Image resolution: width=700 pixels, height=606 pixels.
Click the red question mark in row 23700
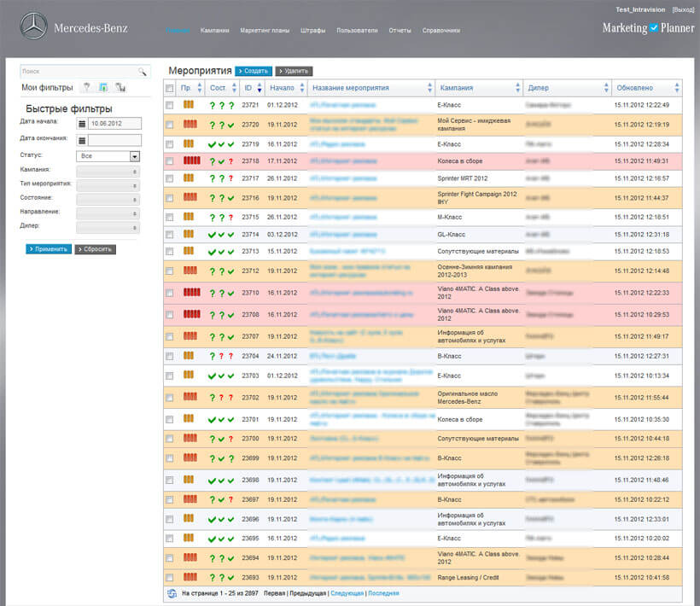pyautogui.click(x=230, y=439)
